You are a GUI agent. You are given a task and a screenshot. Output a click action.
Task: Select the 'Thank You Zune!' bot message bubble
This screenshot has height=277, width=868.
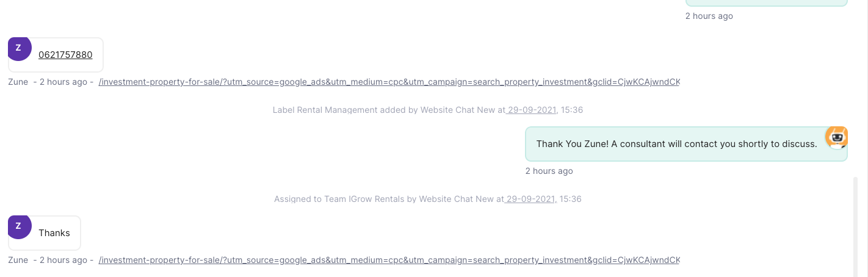coord(686,144)
